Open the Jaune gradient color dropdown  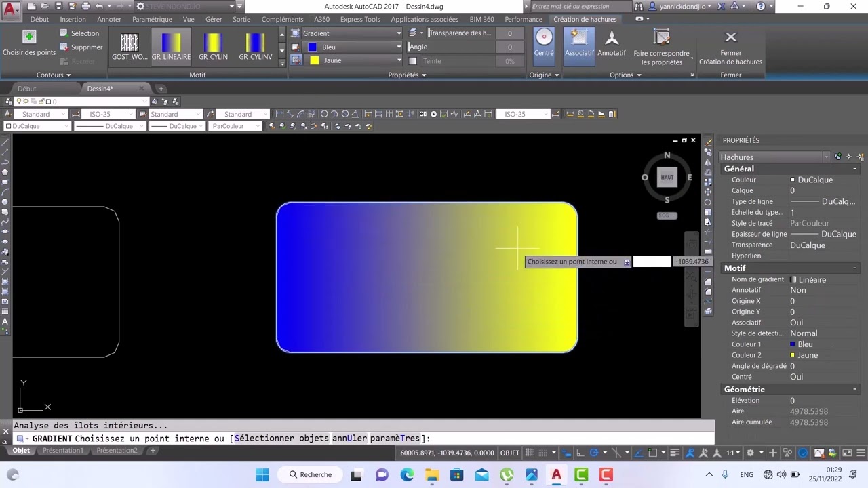coord(352,60)
